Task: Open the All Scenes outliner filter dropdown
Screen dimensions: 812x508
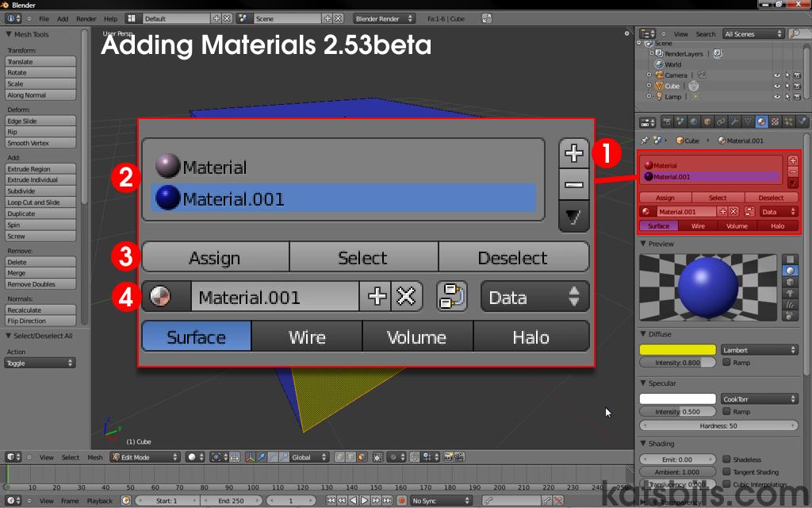Action: [x=753, y=34]
